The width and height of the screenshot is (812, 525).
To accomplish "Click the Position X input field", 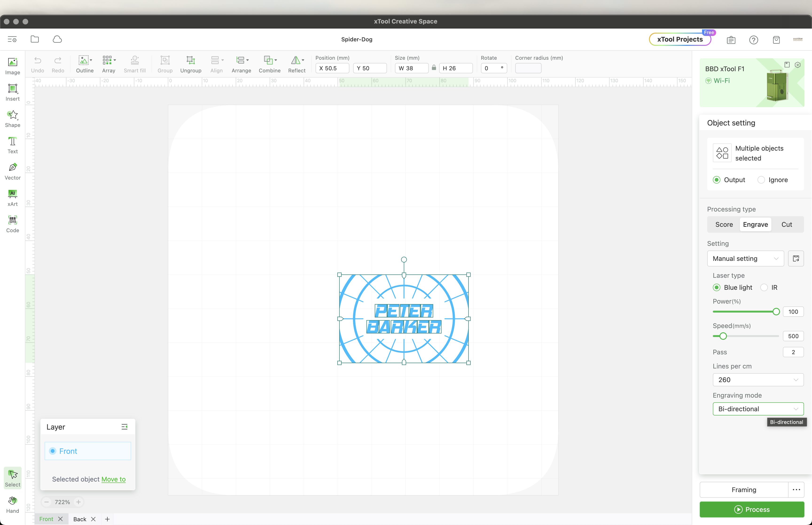I will pyautogui.click(x=332, y=68).
